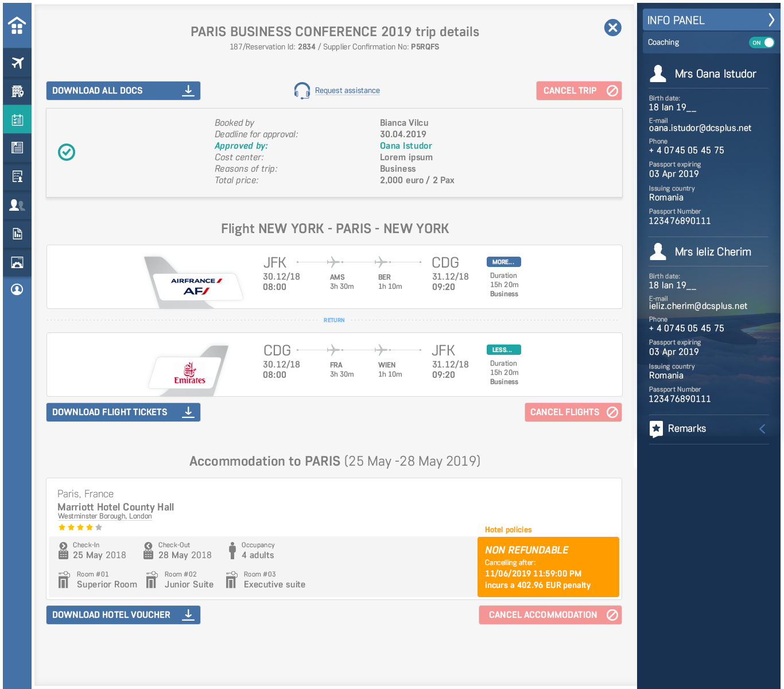Click the NON REFUNDABLE hotel policy box
This screenshot has height=689, width=784.
[x=548, y=567]
